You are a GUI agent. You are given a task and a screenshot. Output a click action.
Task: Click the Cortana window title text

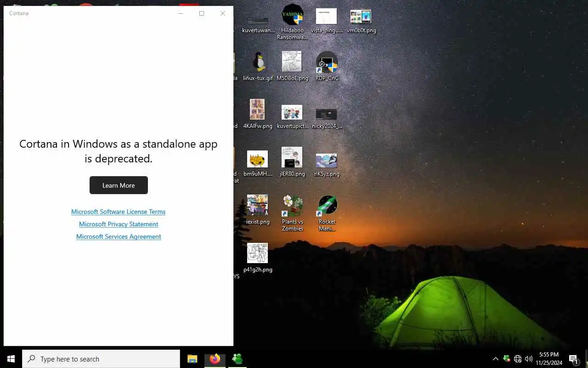19,13
